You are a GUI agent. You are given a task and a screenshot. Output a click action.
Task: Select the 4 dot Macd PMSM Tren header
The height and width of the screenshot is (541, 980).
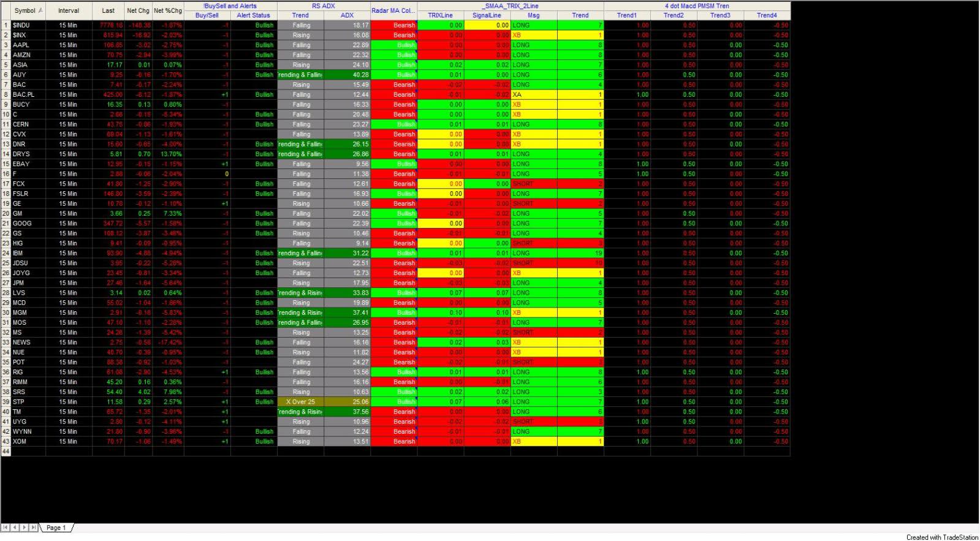[x=697, y=6]
